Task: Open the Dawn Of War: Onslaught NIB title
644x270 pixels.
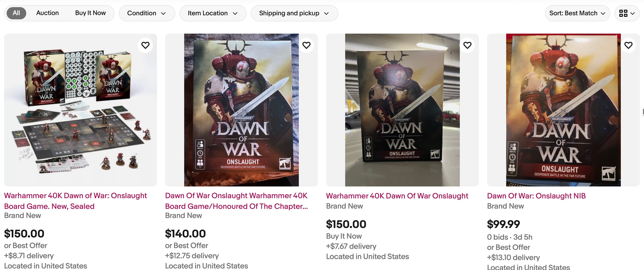Action: point(536,196)
